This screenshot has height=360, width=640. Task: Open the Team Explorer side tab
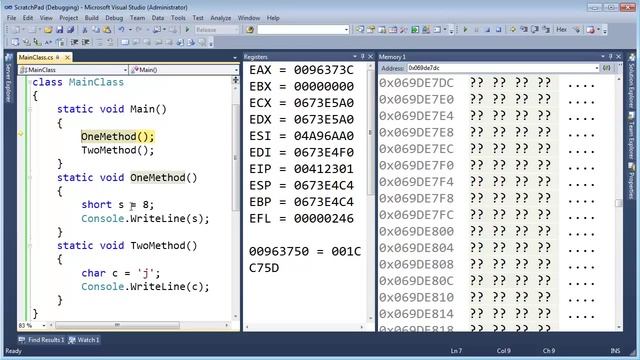(631, 136)
